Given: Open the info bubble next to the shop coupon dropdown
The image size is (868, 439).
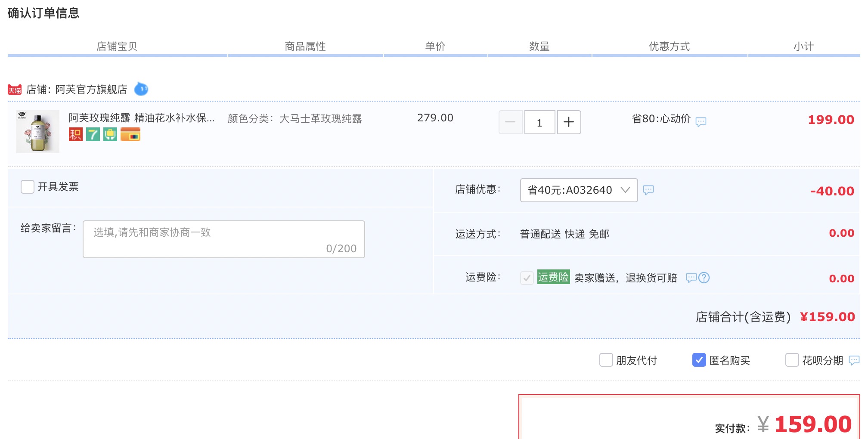Looking at the screenshot, I should click(648, 190).
